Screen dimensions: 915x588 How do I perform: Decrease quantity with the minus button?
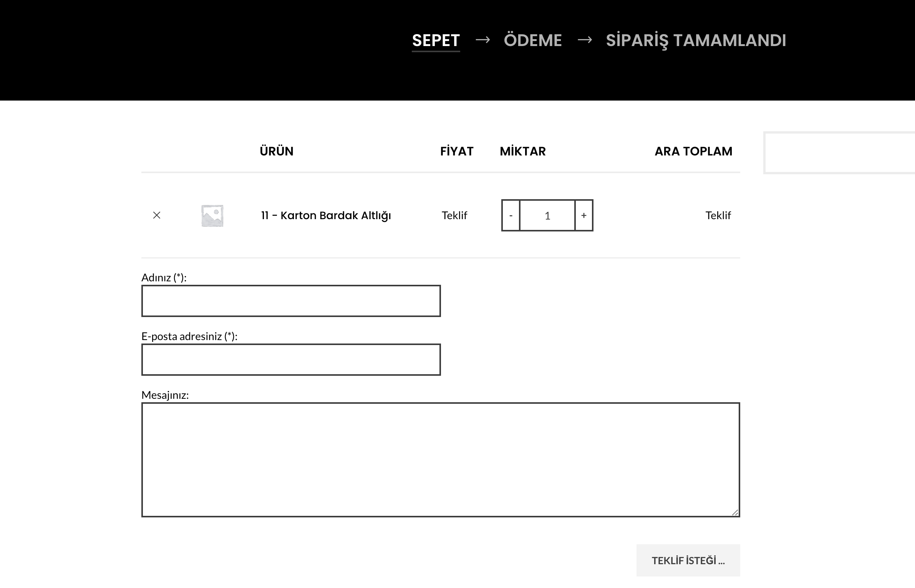[511, 215]
